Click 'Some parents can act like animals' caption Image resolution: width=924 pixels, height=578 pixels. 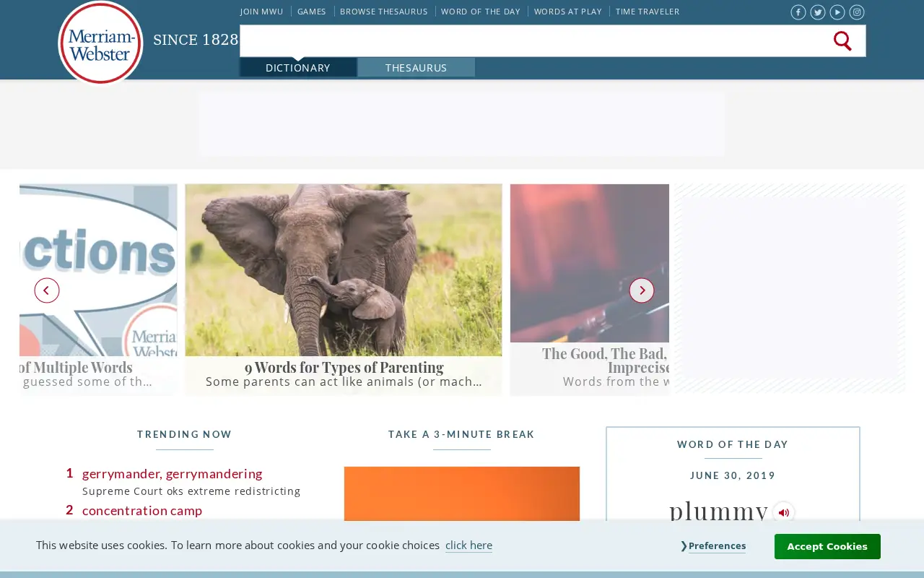tap(344, 381)
